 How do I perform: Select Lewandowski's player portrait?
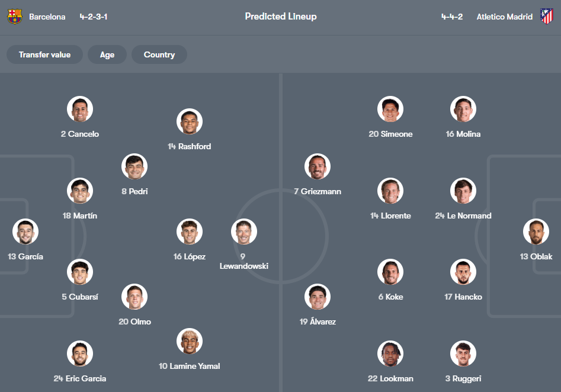coord(244,231)
